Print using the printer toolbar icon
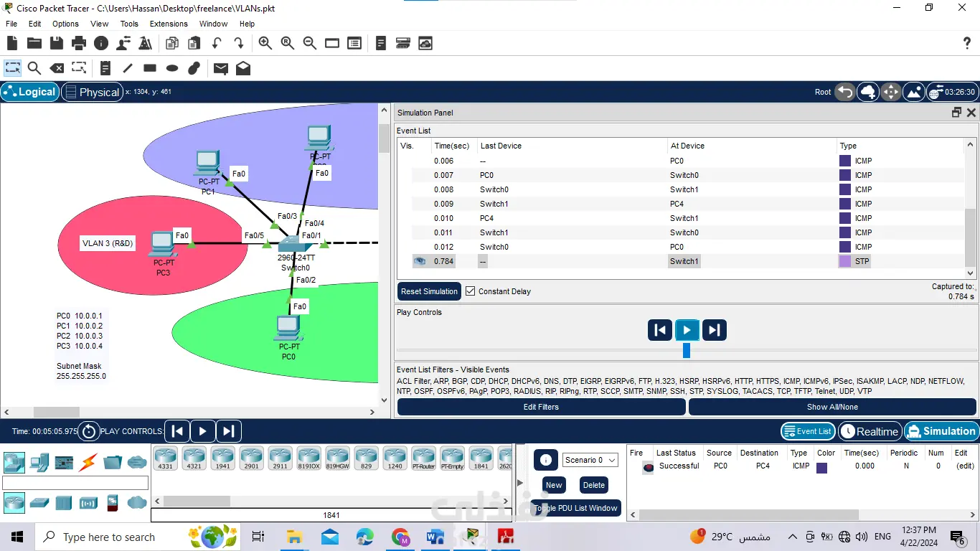 coord(79,44)
